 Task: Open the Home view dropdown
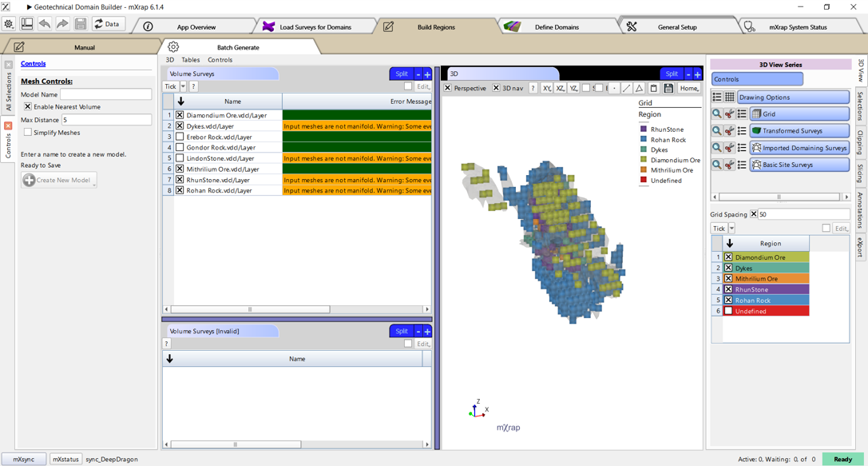pyautogui.click(x=689, y=88)
